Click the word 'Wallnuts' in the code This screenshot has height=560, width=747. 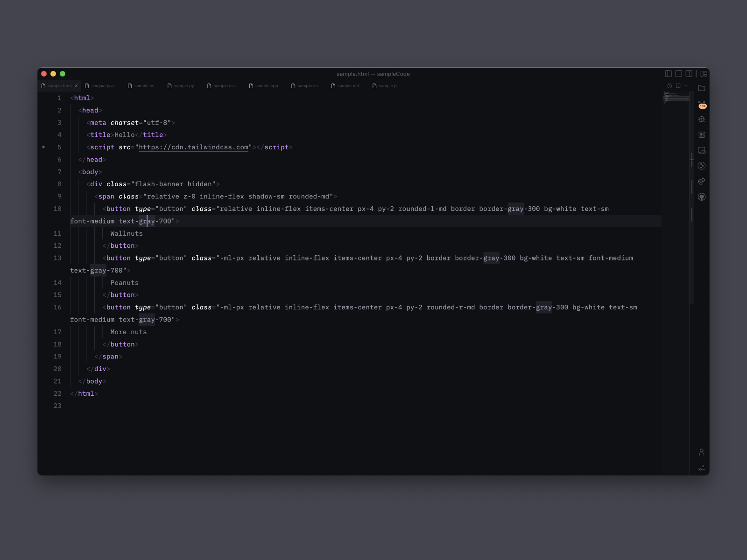coord(127,233)
